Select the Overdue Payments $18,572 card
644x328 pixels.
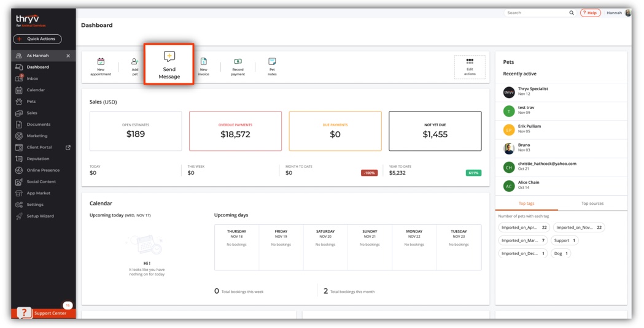click(x=235, y=131)
